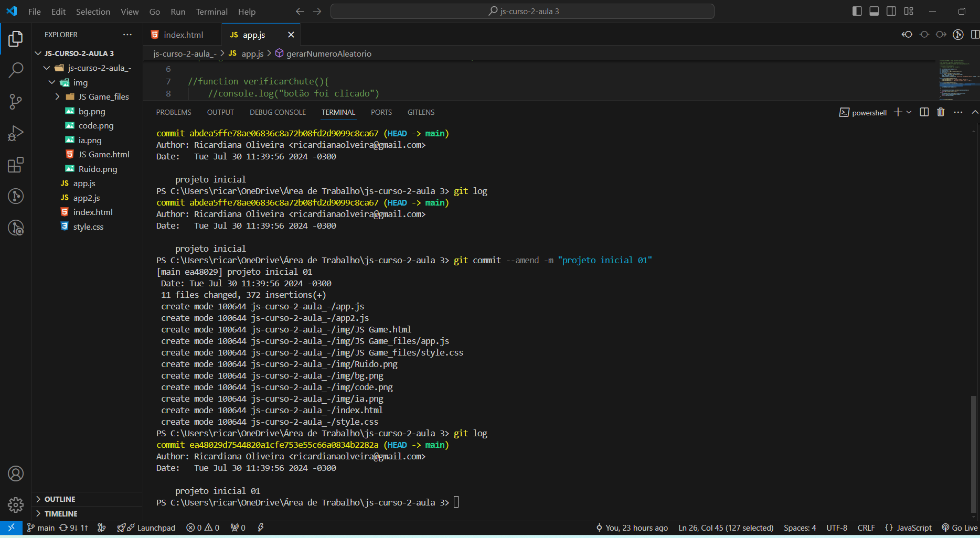Open the Accounts menu icon

point(16,474)
